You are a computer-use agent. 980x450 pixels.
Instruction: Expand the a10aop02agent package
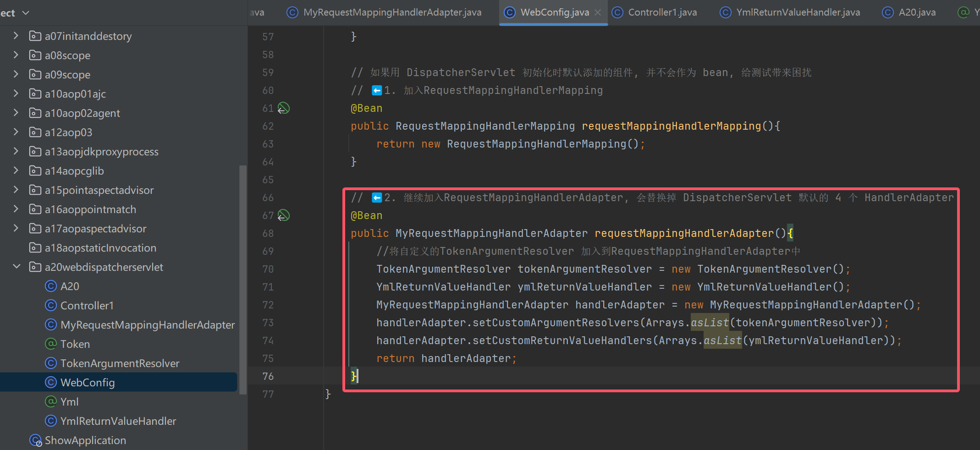[16, 112]
